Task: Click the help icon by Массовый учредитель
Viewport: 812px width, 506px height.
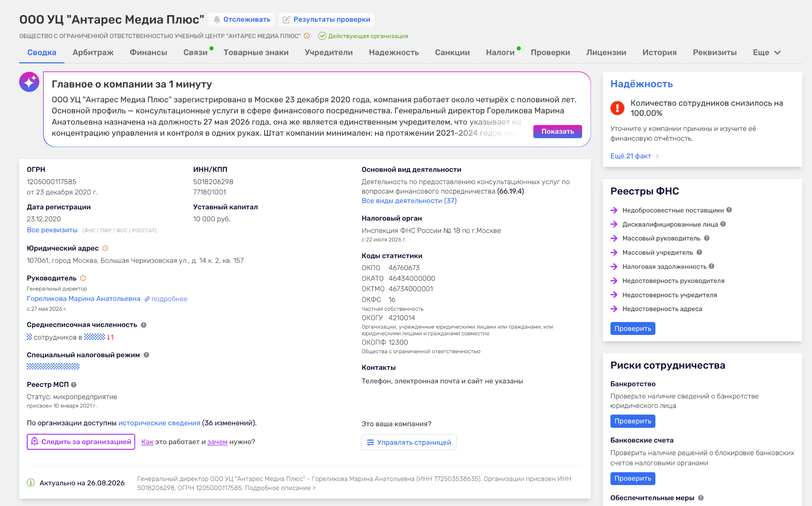Action: point(699,252)
